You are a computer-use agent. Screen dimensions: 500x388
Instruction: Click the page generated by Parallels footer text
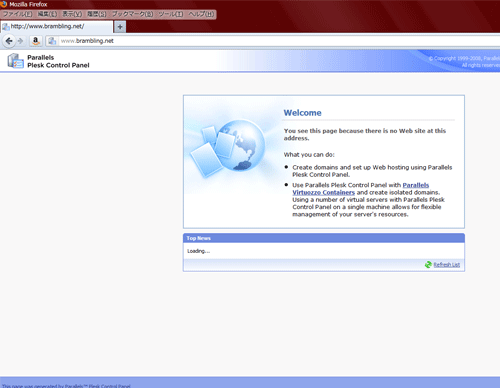coord(66,386)
